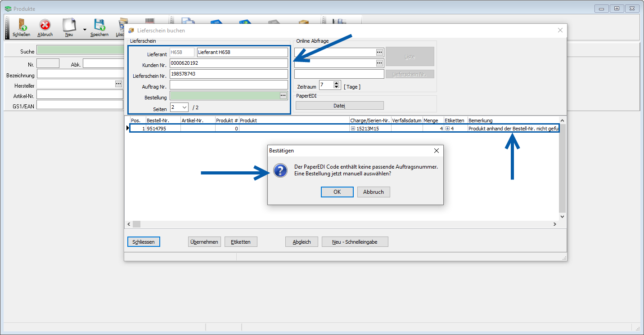The width and height of the screenshot is (644, 335).
Task: Click first Online Abfrage ellipsis button
Action: (379, 52)
